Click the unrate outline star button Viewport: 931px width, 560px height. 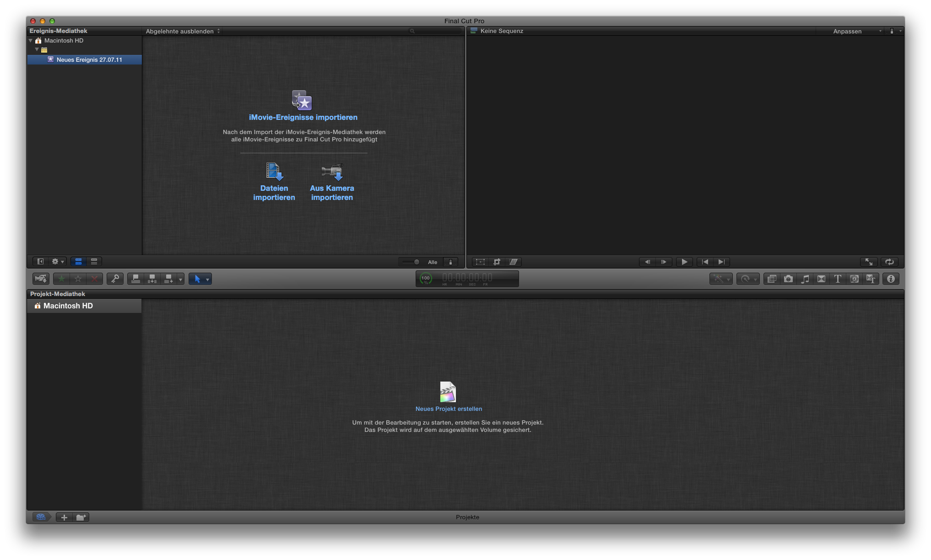tap(78, 279)
